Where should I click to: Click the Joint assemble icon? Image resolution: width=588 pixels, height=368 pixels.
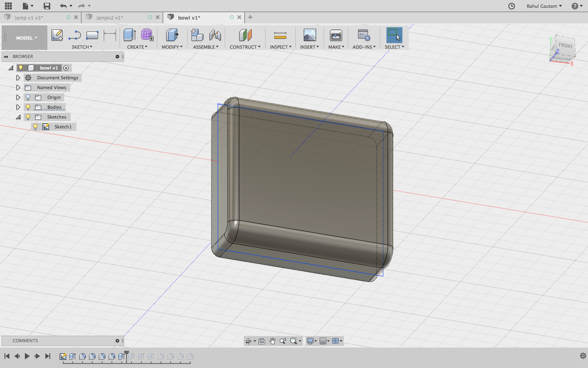click(x=215, y=35)
